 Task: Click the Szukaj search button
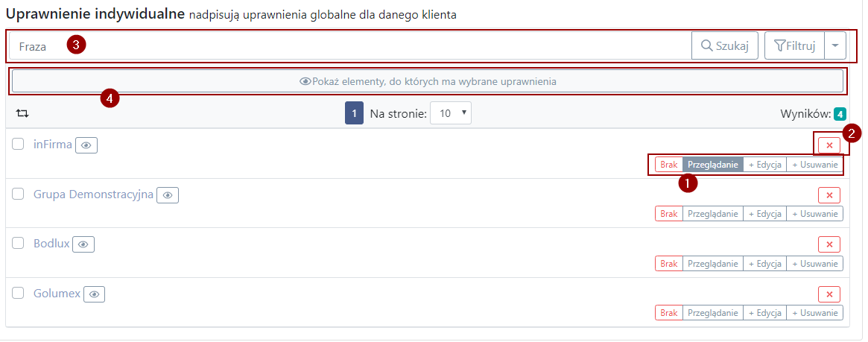pos(725,45)
